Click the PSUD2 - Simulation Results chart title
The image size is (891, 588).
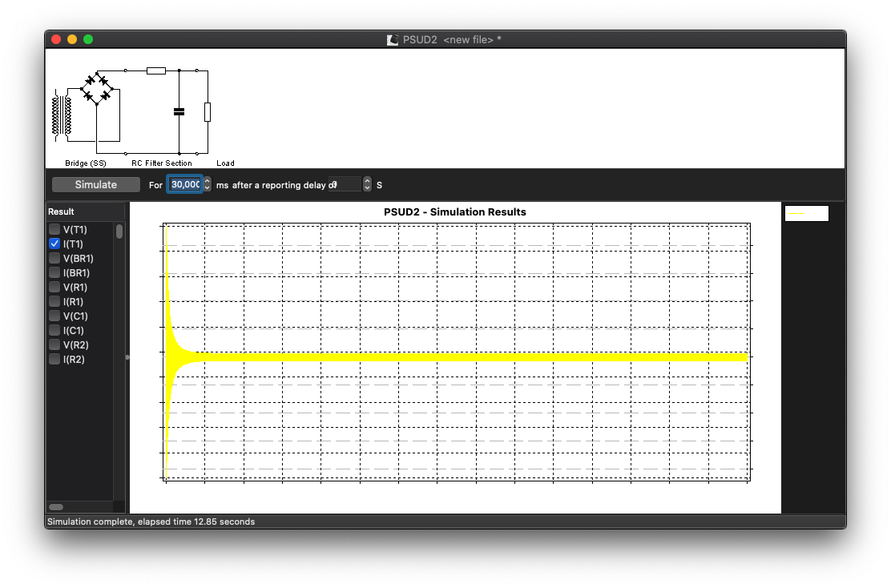point(454,212)
